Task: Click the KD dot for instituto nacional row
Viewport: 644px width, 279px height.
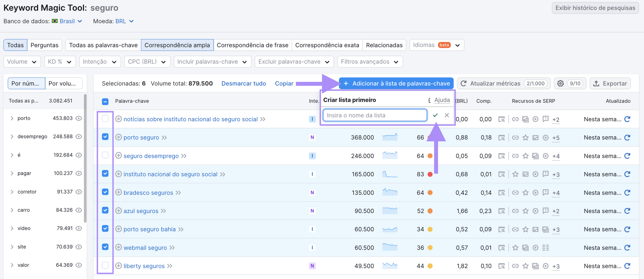Action: [430, 174]
